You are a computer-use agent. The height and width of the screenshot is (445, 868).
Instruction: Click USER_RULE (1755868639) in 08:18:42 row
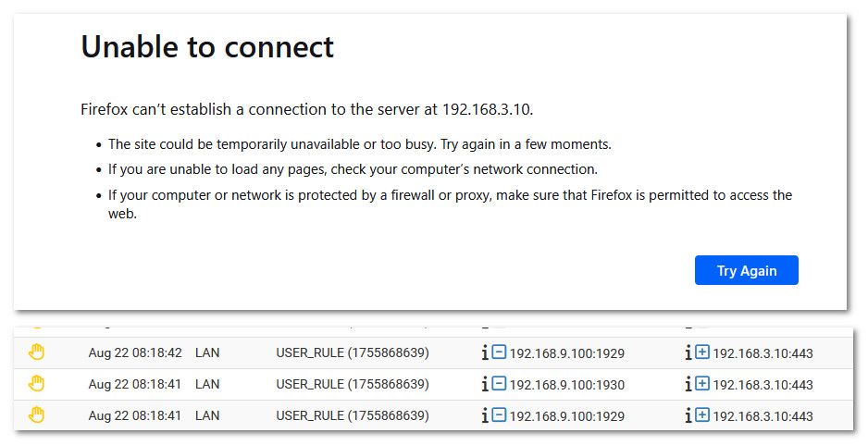point(353,352)
